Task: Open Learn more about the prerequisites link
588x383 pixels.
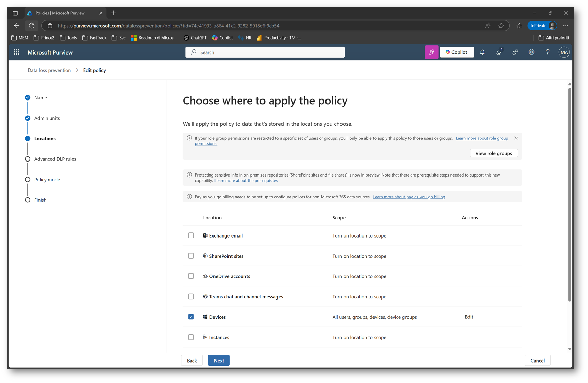Action: pyautogui.click(x=246, y=180)
